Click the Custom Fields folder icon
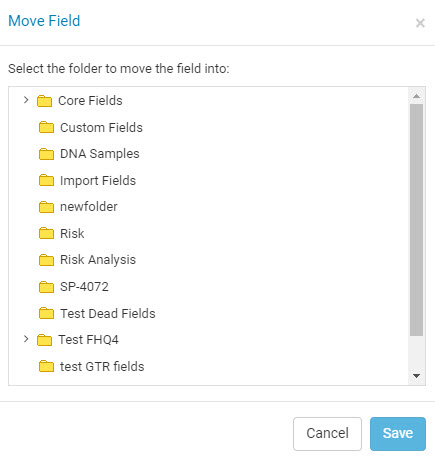The height and width of the screenshot is (460, 435). tap(46, 127)
